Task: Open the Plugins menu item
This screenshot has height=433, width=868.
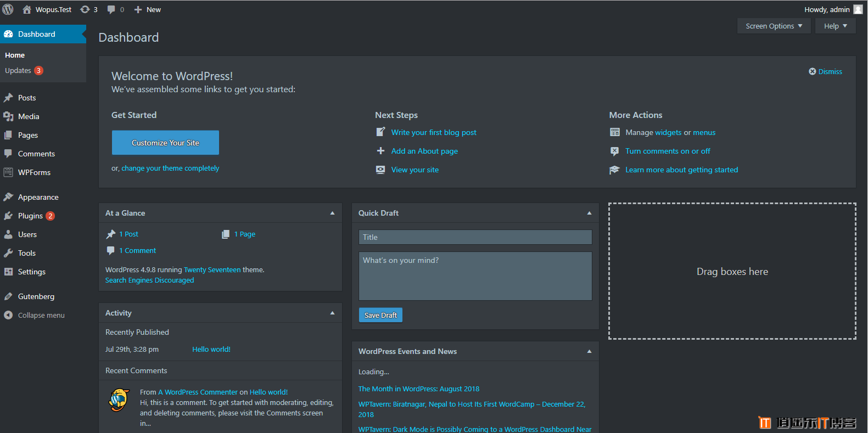Action: [43, 216]
